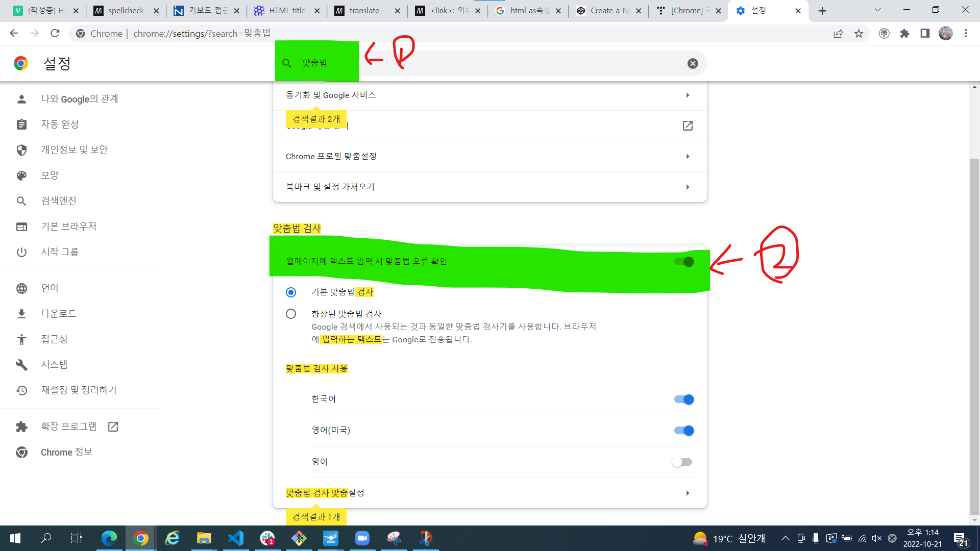
Task: Open 맞춤법 검사 맞춤설정 arrow
Action: click(688, 493)
